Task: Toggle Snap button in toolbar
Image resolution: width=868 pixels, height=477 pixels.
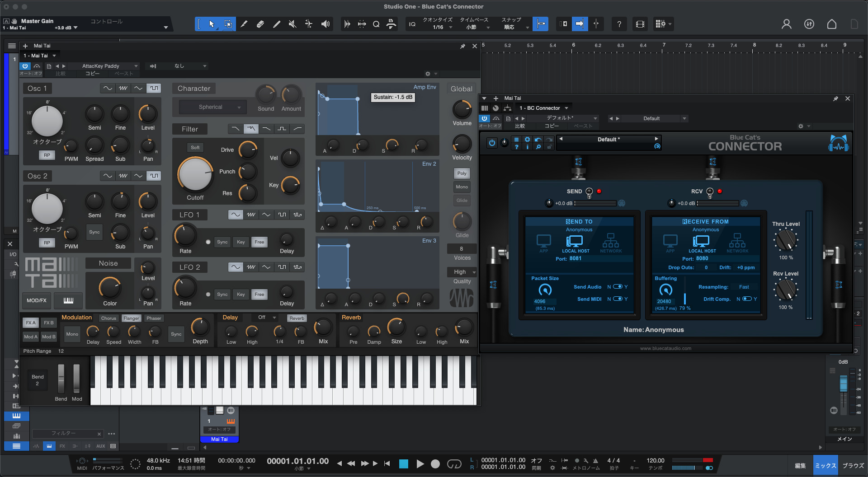Action: pyautogui.click(x=541, y=24)
